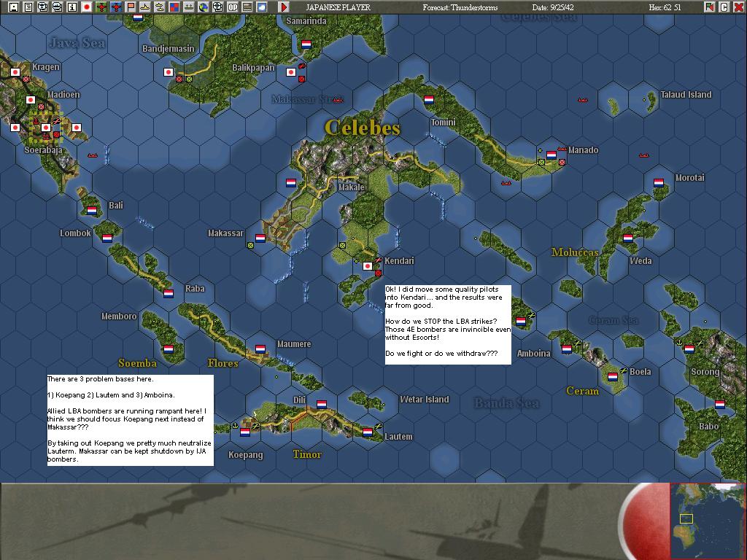Click the cloud weather toolbar icon
The image size is (747, 560).
[262, 7]
